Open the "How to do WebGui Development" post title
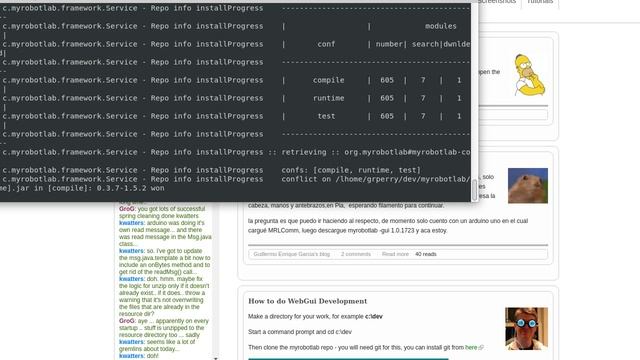 point(307,301)
